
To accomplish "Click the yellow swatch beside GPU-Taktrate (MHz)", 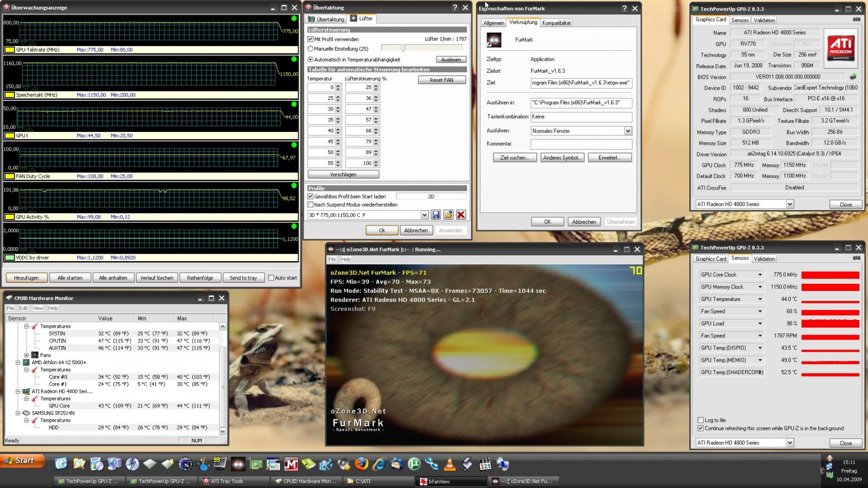I will click(x=10, y=50).
